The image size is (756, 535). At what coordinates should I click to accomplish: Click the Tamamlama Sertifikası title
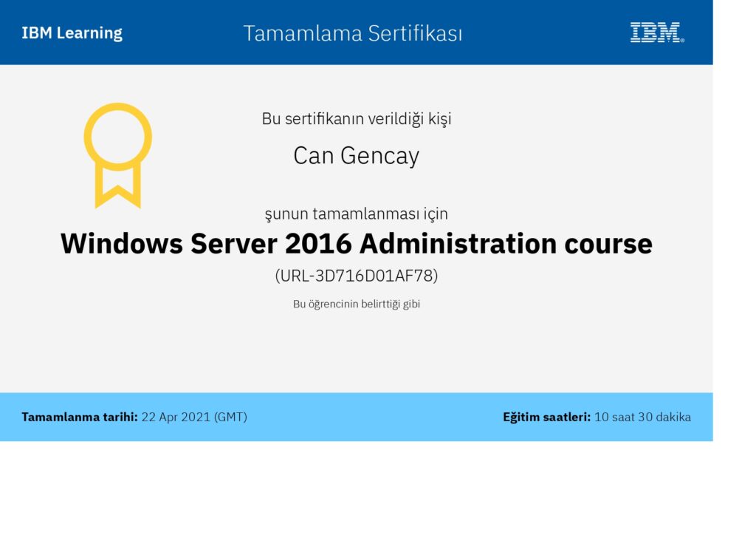(353, 33)
